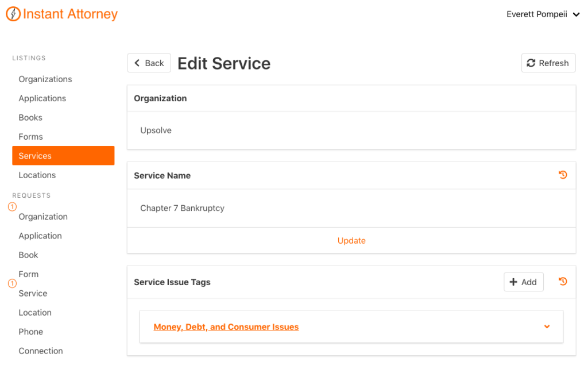Open Connection requests

click(41, 351)
